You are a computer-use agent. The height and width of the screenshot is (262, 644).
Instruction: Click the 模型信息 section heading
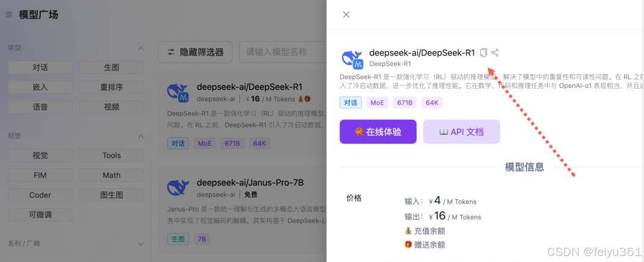pos(524,167)
